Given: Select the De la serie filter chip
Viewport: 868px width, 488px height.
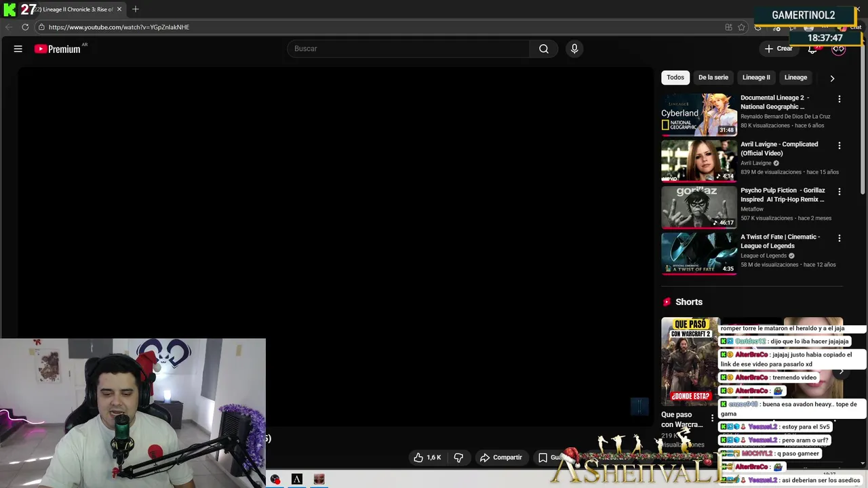Looking at the screenshot, I should pos(713,77).
